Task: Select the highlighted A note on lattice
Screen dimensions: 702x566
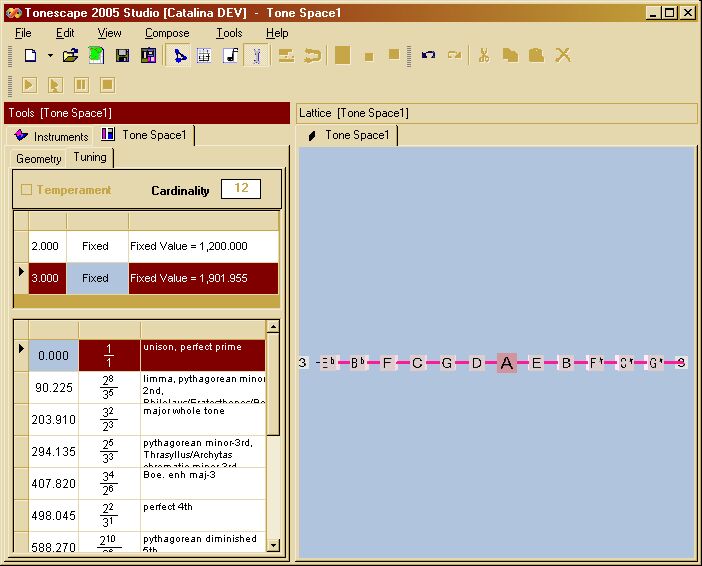Action: [506, 363]
